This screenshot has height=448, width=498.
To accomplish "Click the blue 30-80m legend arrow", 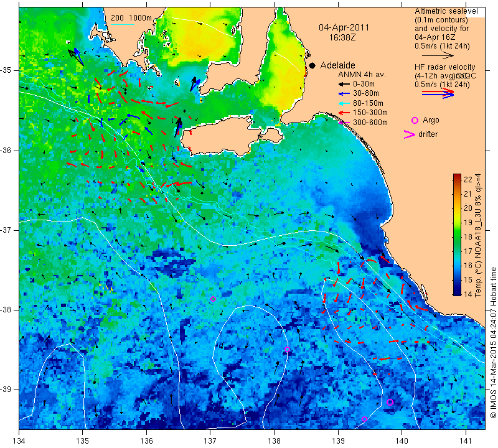I will click(x=344, y=94).
